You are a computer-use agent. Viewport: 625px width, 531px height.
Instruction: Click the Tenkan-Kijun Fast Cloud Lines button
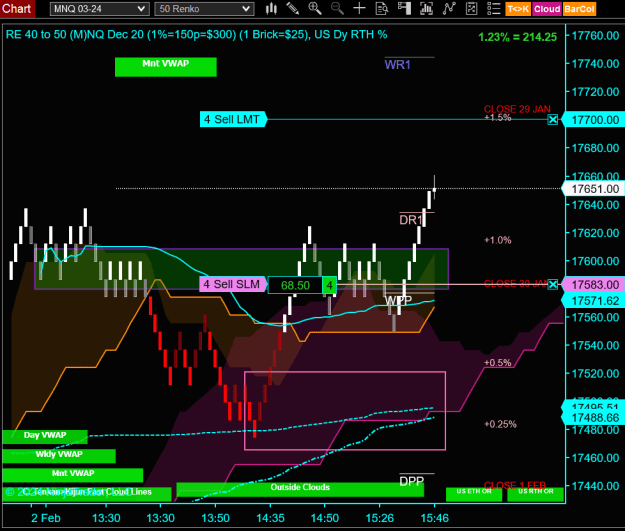(87, 494)
